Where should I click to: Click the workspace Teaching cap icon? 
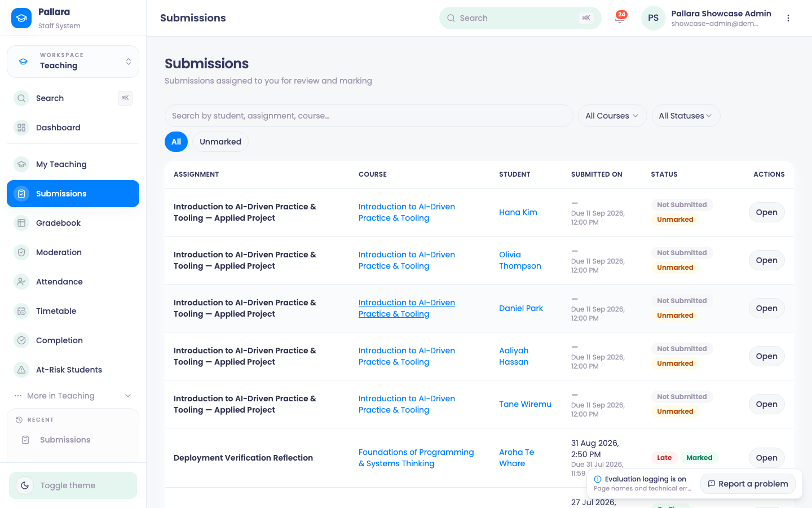[x=23, y=62]
